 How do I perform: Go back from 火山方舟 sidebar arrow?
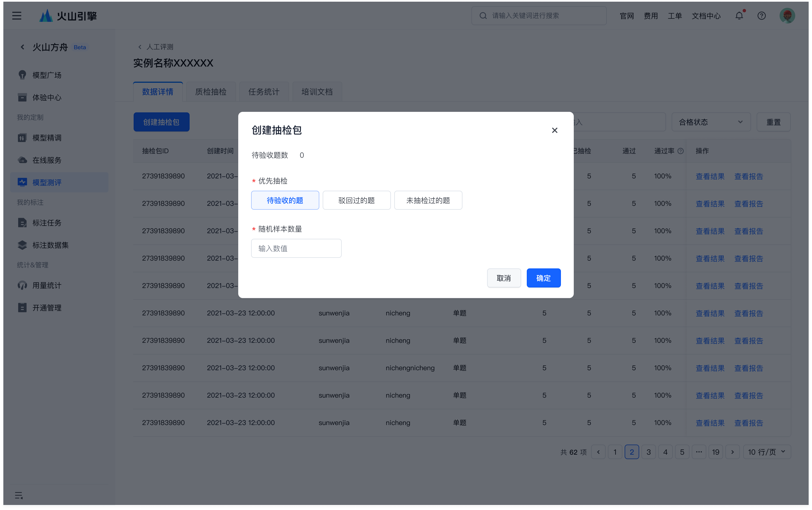click(22, 47)
